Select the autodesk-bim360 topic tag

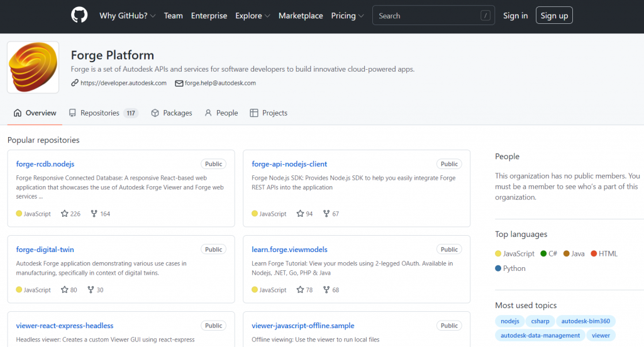point(586,321)
